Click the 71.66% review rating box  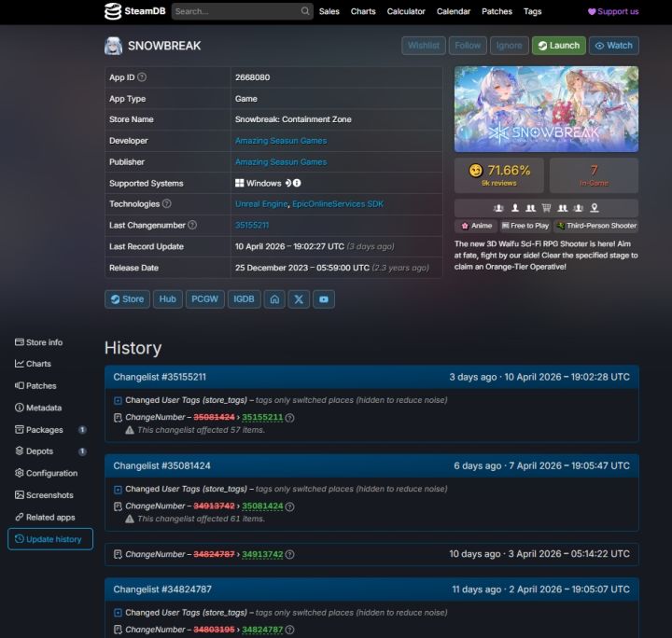(498, 175)
